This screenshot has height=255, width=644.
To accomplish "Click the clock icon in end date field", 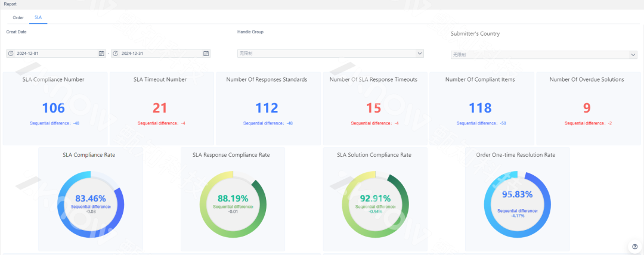I will coord(115,54).
